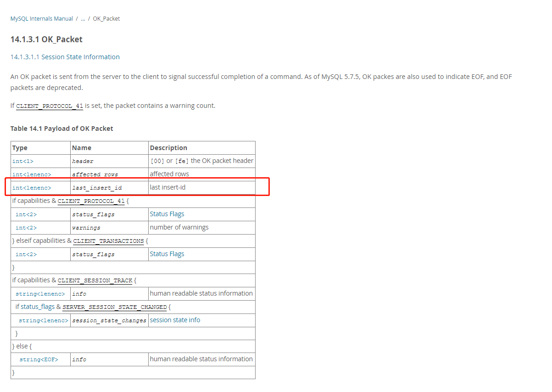
Task: Click the session_state_changes table cell
Action: [109, 320]
